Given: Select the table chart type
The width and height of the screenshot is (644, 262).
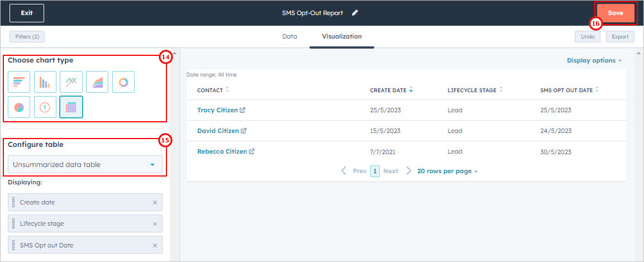Looking at the screenshot, I should pos(71,107).
